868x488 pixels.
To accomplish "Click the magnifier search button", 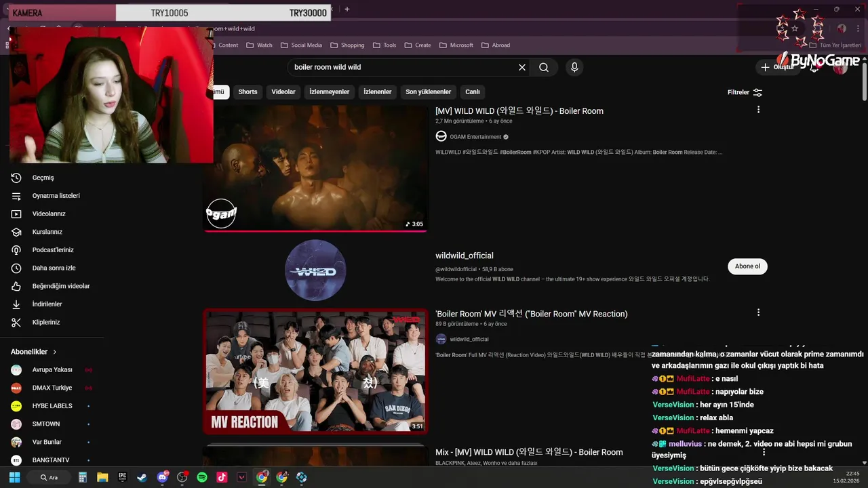I will (544, 67).
